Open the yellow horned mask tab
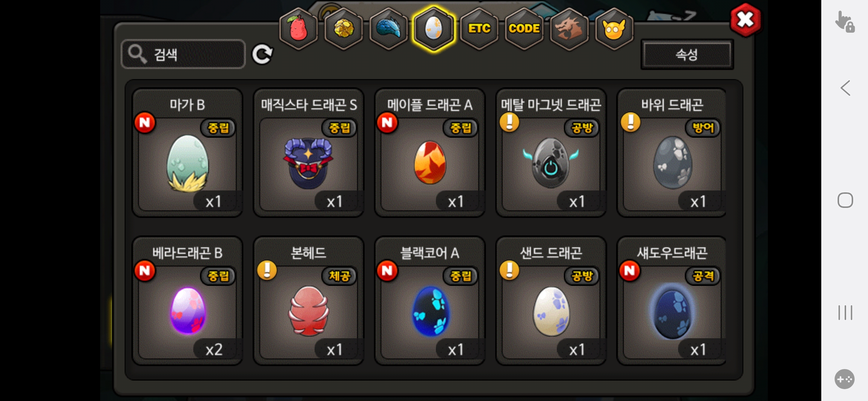 click(614, 29)
